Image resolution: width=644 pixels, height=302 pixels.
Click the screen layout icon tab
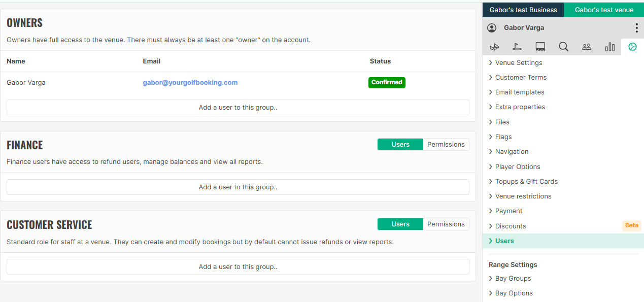click(x=540, y=47)
